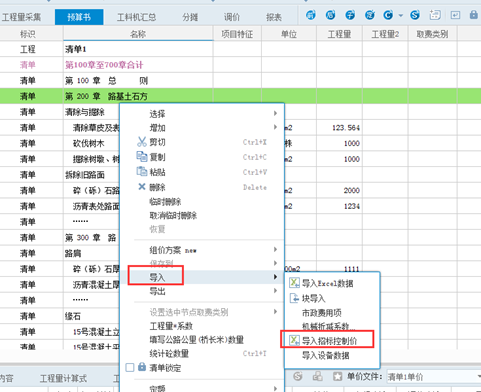The height and width of the screenshot is (392, 481).
Task: Click the gray S icon in bottom toolbar
Action: [298, 377]
